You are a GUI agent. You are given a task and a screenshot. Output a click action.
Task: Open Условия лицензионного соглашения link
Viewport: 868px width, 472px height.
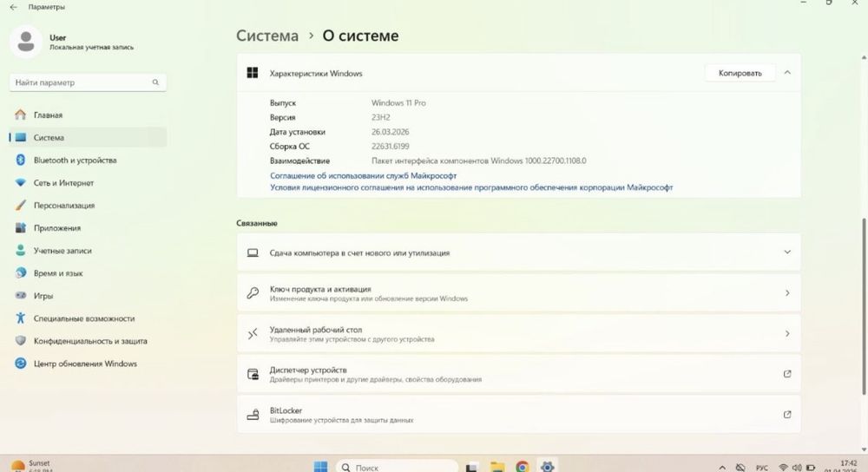coord(471,187)
